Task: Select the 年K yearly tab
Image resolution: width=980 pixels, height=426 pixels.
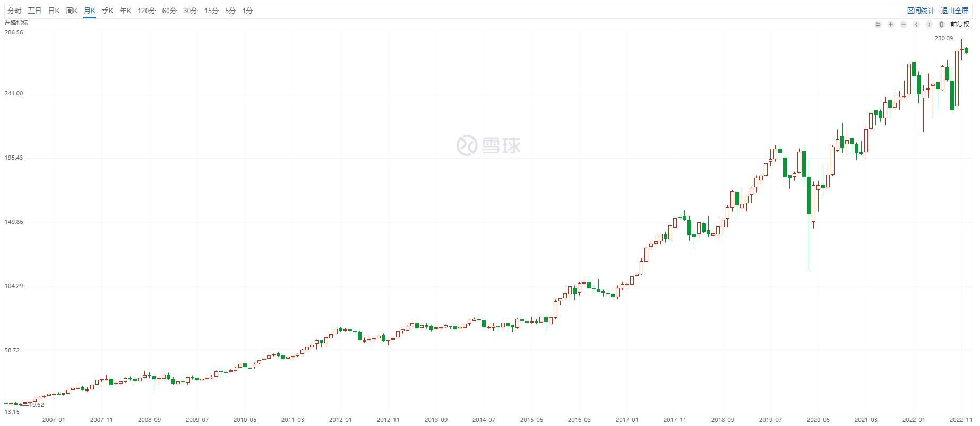Action: click(x=125, y=11)
